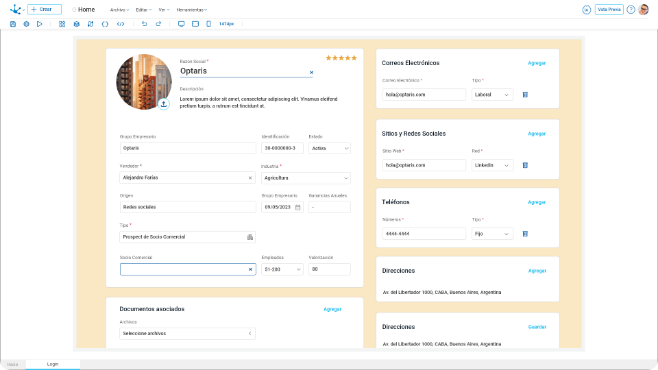Click Agregar in Teléfonos

point(537,202)
